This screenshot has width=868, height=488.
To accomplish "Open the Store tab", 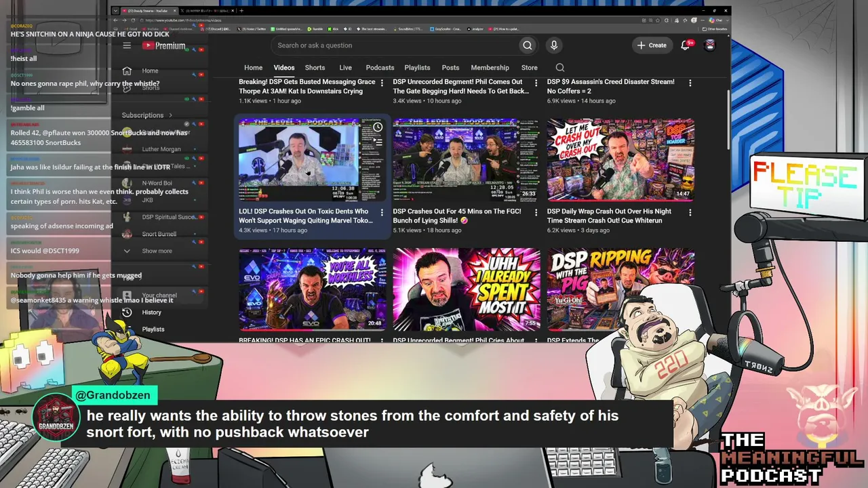I will 530,68.
